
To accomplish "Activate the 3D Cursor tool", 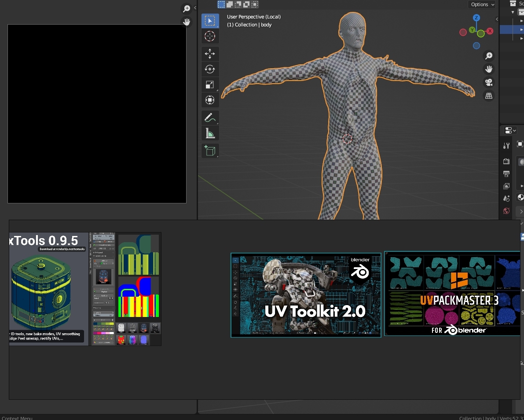I will pos(210,36).
